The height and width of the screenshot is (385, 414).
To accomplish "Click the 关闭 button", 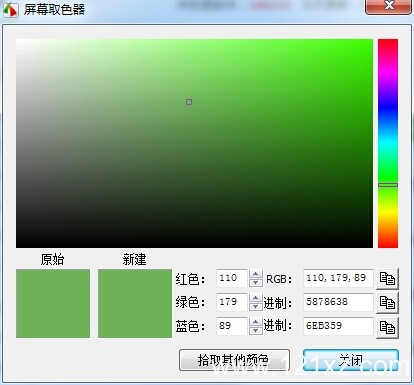I will 351,360.
